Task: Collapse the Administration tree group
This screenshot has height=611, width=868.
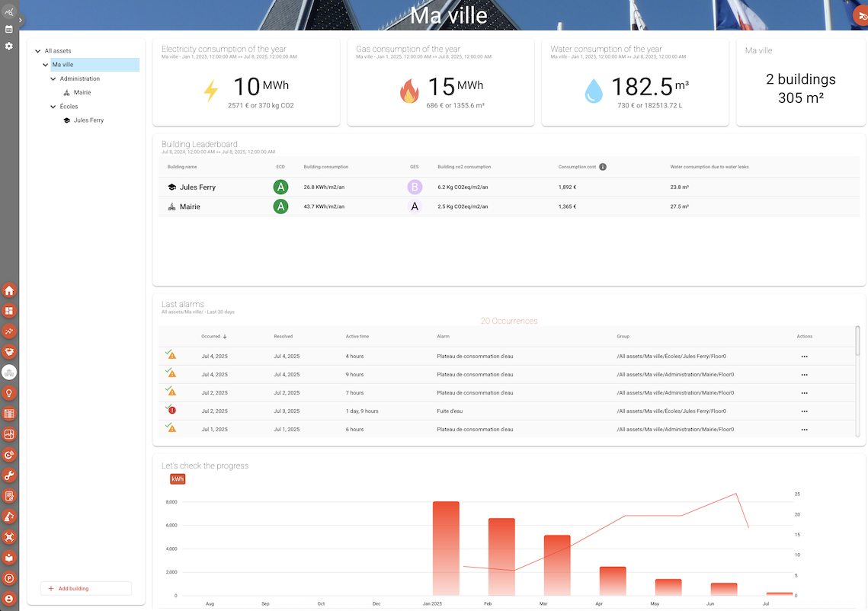Action: pyautogui.click(x=53, y=79)
